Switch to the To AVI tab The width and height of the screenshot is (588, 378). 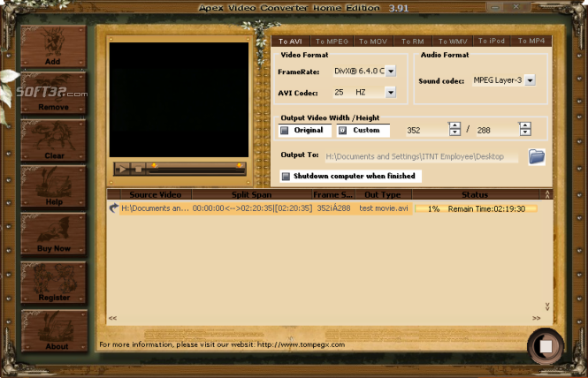(x=290, y=42)
